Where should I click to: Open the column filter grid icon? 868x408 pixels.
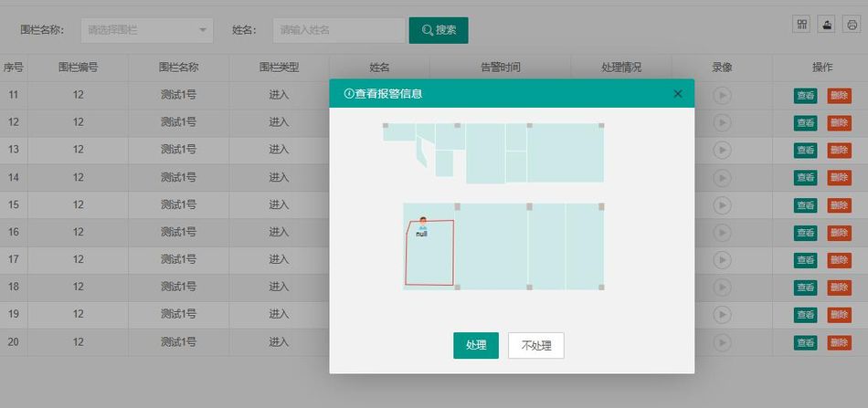point(801,25)
